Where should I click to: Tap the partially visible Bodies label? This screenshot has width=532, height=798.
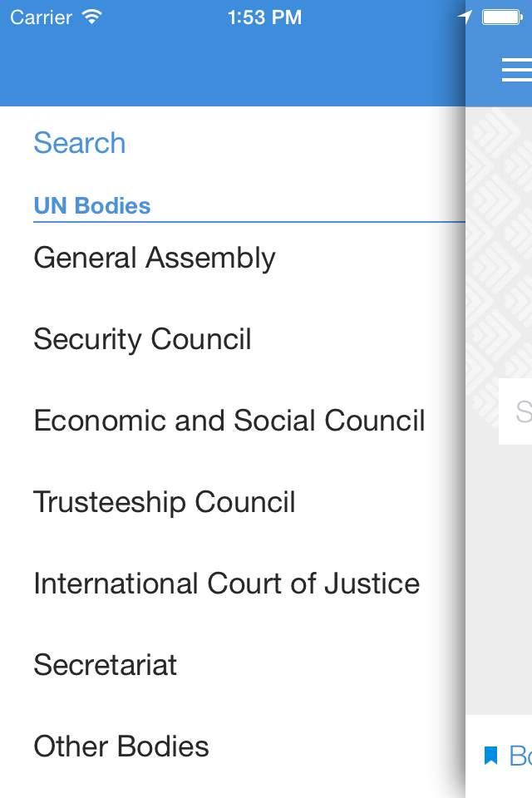click(x=520, y=756)
